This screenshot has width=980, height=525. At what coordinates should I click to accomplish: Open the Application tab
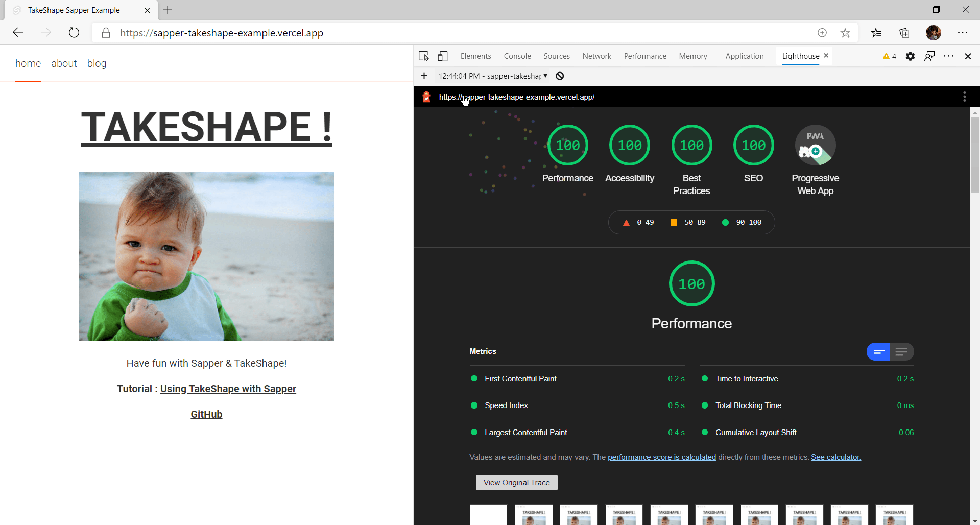coord(745,56)
